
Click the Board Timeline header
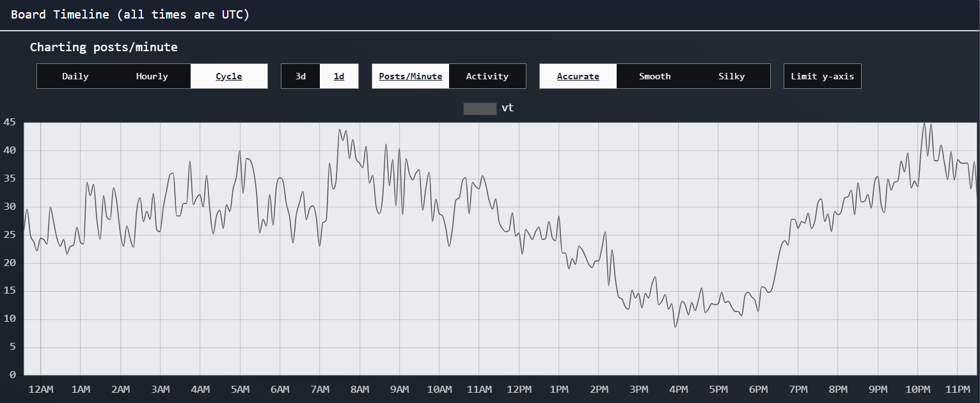[x=130, y=15]
